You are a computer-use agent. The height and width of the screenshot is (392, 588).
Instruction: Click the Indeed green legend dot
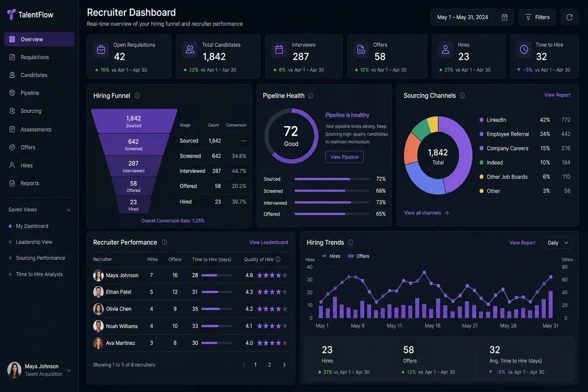pos(482,163)
